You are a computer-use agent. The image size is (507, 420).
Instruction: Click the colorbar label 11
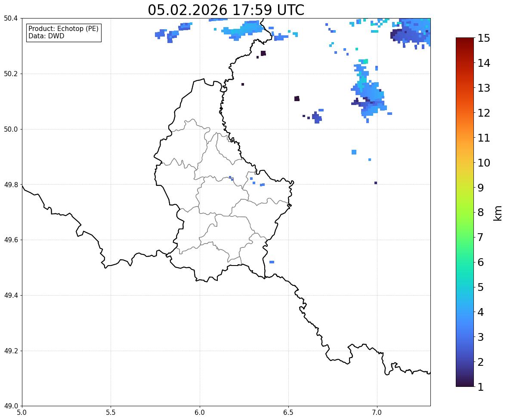point(484,137)
